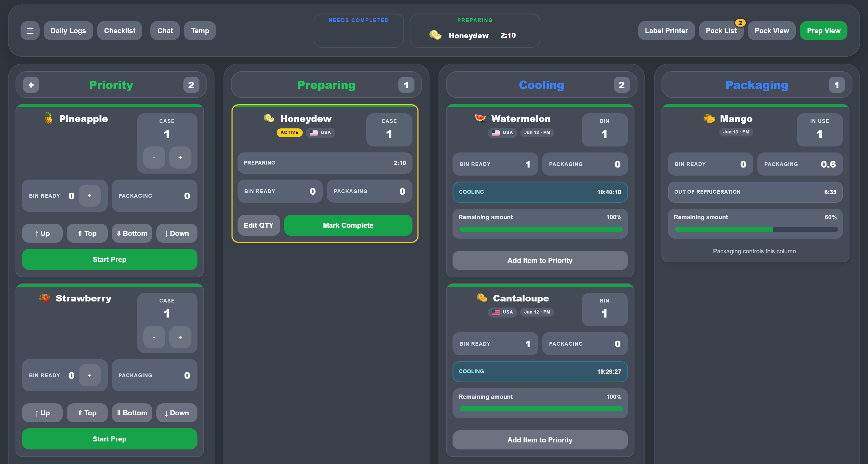The height and width of the screenshot is (464, 868).
Task: Start prep for Strawberry
Action: (x=110, y=439)
